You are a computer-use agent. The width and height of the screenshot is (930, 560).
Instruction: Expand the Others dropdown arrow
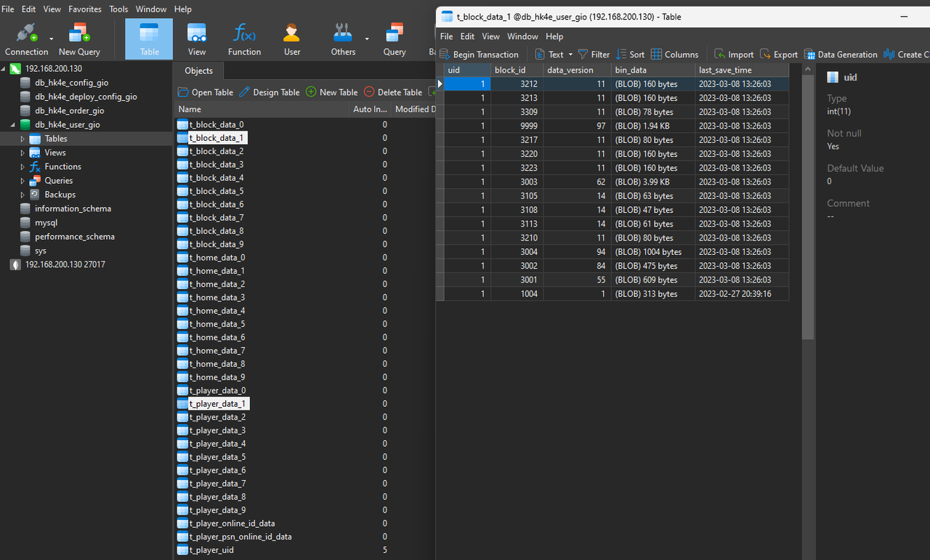367,38
